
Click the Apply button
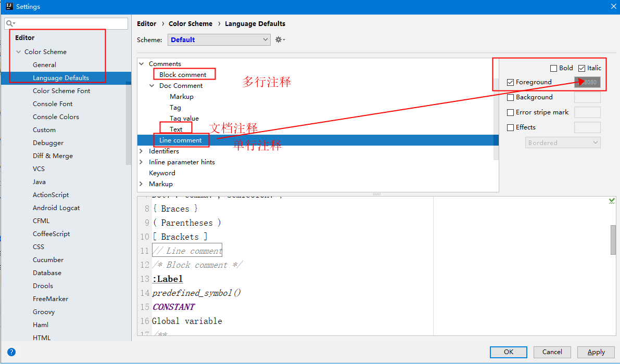(x=596, y=352)
